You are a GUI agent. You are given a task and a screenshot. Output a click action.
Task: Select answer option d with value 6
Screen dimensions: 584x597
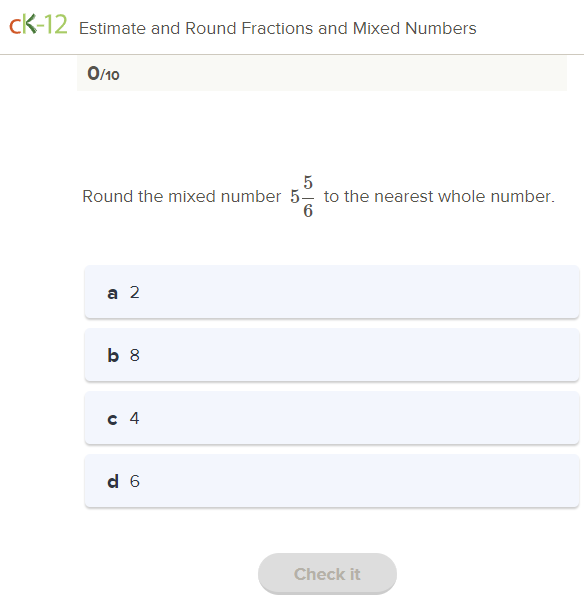(332, 480)
